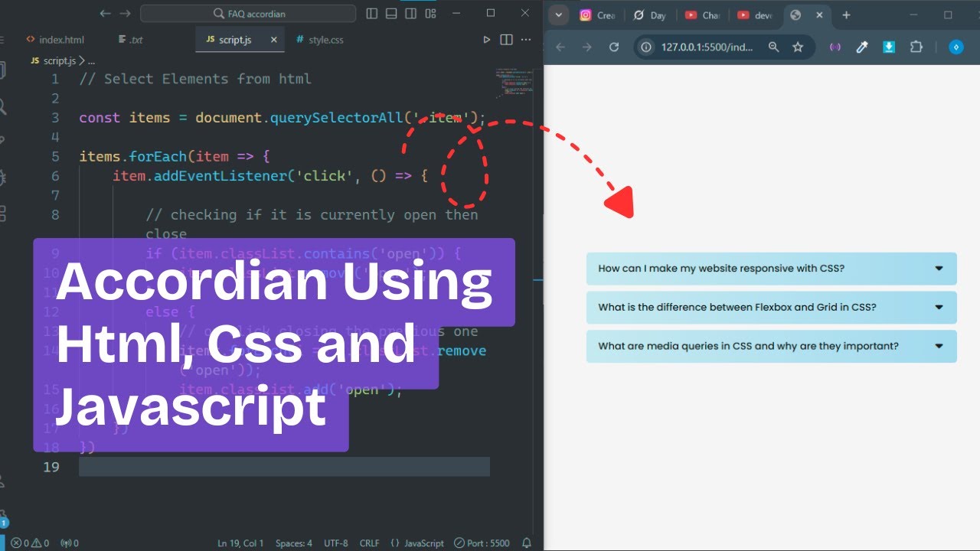980x551 pixels.
Task: Open Chrome tab search dropdown
Action: click(558, 15)
